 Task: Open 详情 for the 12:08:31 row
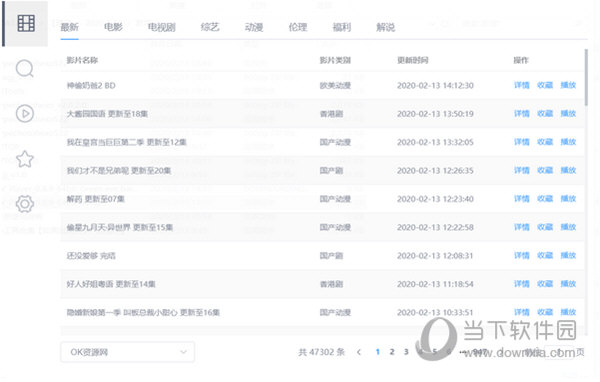click(522, 255)
